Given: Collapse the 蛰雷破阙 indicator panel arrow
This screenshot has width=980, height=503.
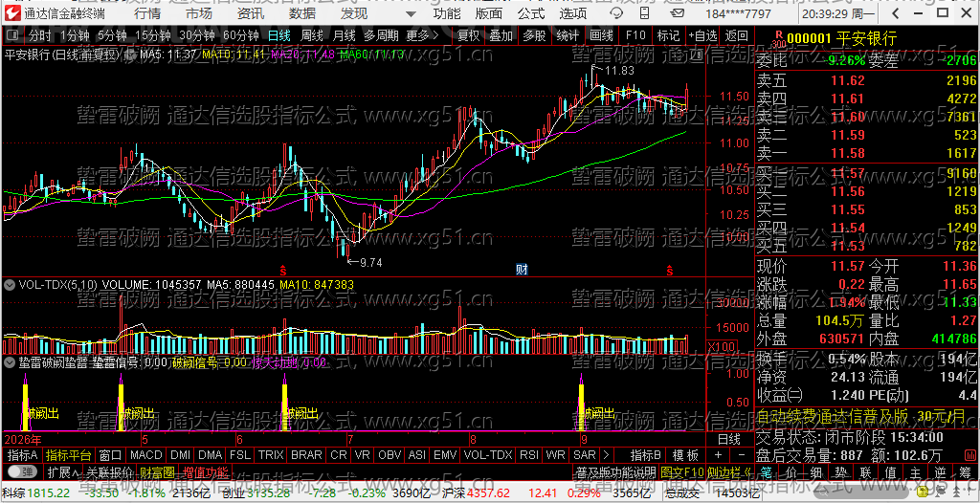Looking at the screenshot, I should [x=10, y=361].
